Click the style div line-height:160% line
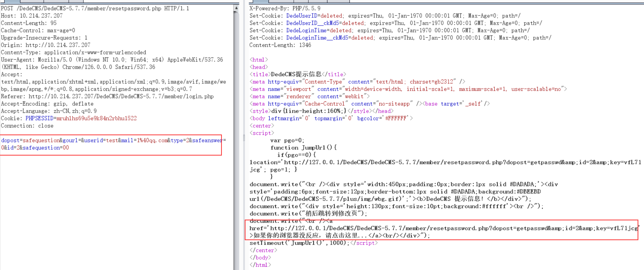 click(x=321, y=111)
